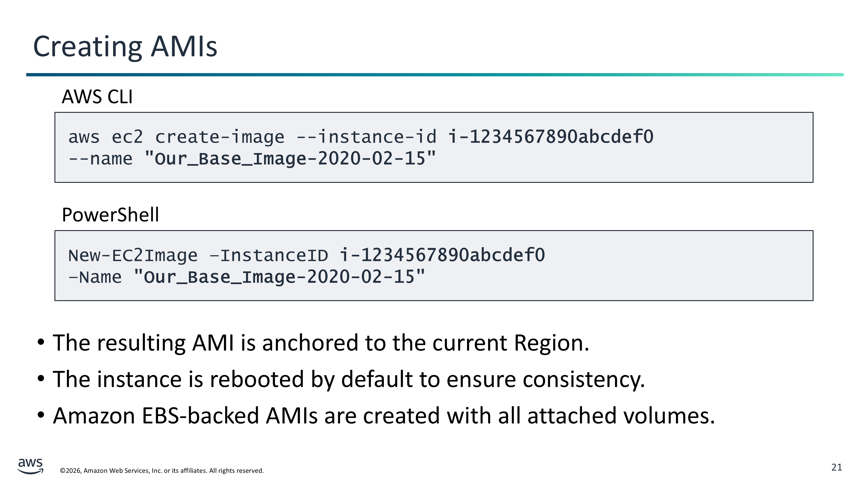Viewport: 868px width, 488px height.
Task: Click the bullet about the AMI's current Region
Action: (x=321, y=343)
